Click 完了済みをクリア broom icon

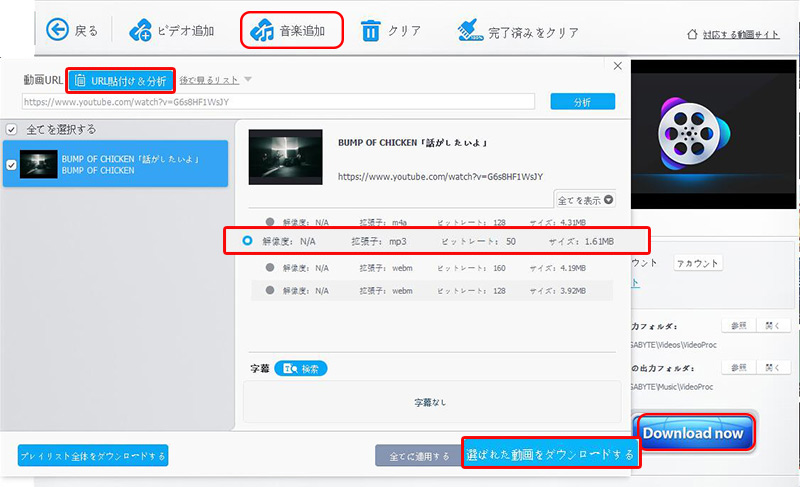(x=470, y=31)
